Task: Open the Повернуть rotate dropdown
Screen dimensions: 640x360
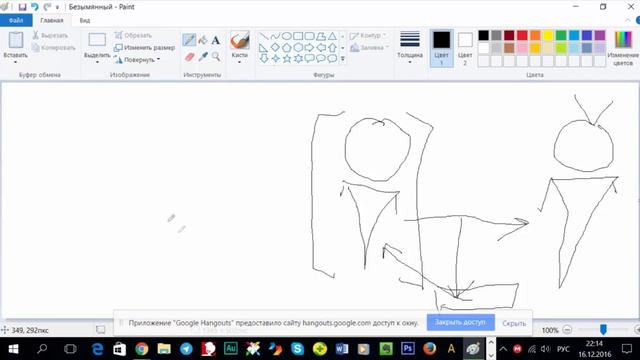Action: tap(159, 60)
